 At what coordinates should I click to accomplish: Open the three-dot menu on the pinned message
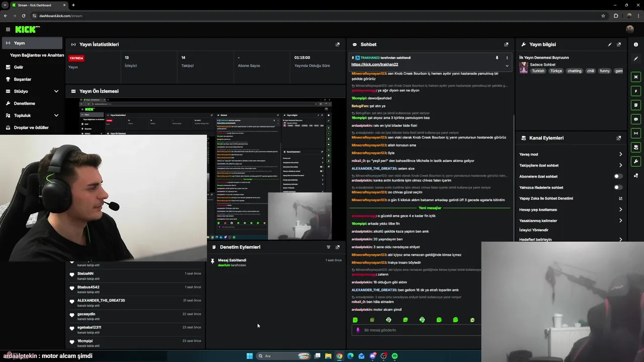(x=507, y=58)
